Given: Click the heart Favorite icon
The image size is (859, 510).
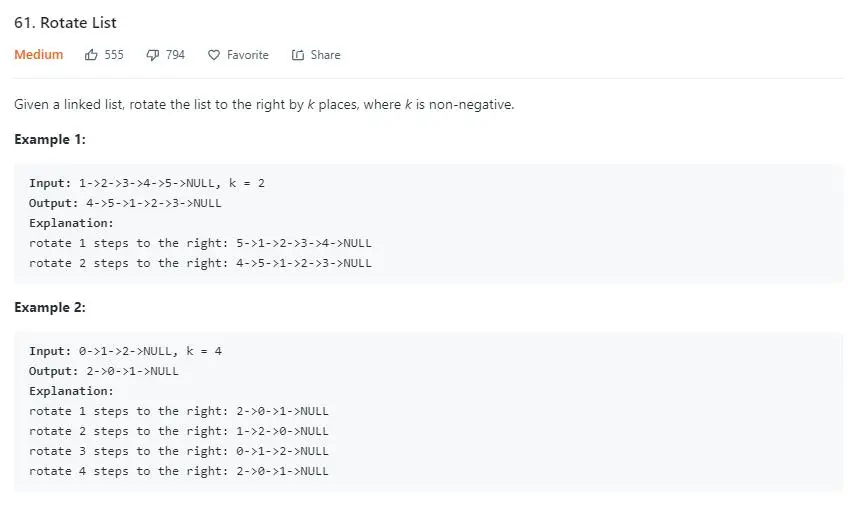Looking at the screenshot, I should tap(213, 55).
